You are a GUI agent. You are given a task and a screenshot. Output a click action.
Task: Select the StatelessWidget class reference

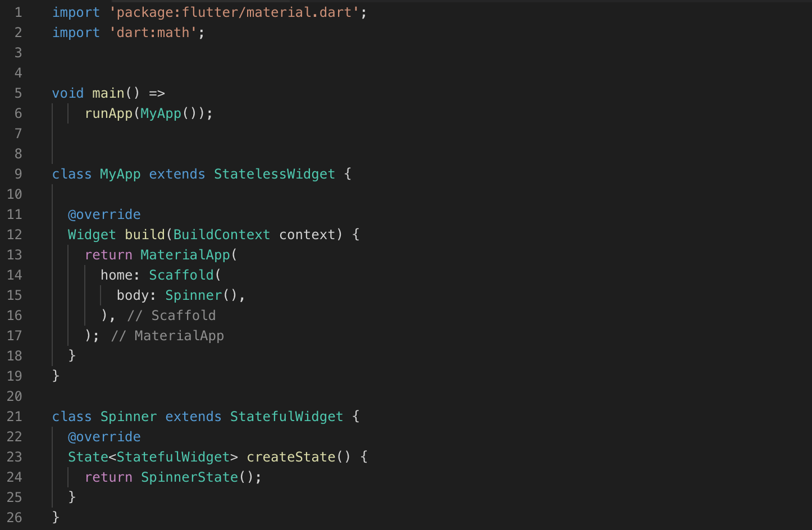pyautogui.click(x=274, y=174)
